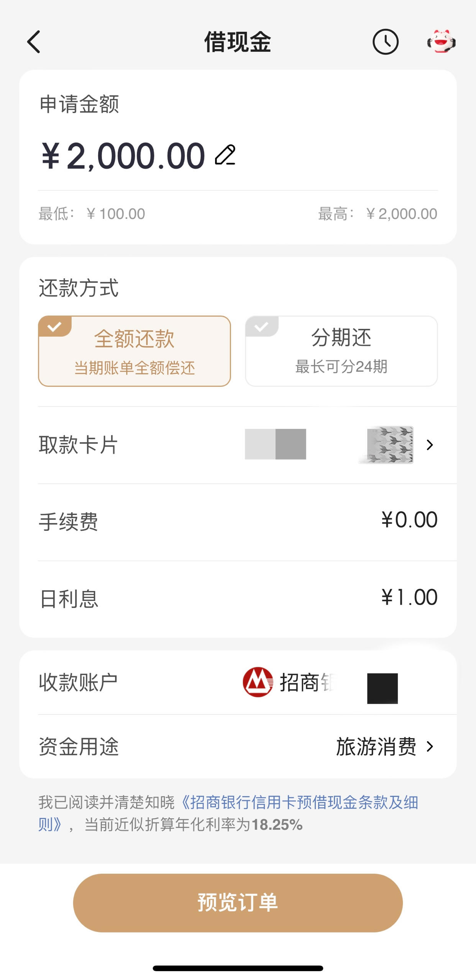Tap the 日利息 ¥1.00 row

pyautogui.click(x=238, y=599)
